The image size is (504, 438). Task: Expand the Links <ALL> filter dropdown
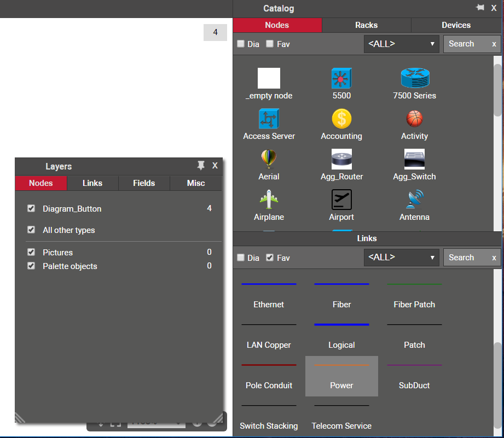[x=402, y=258]
